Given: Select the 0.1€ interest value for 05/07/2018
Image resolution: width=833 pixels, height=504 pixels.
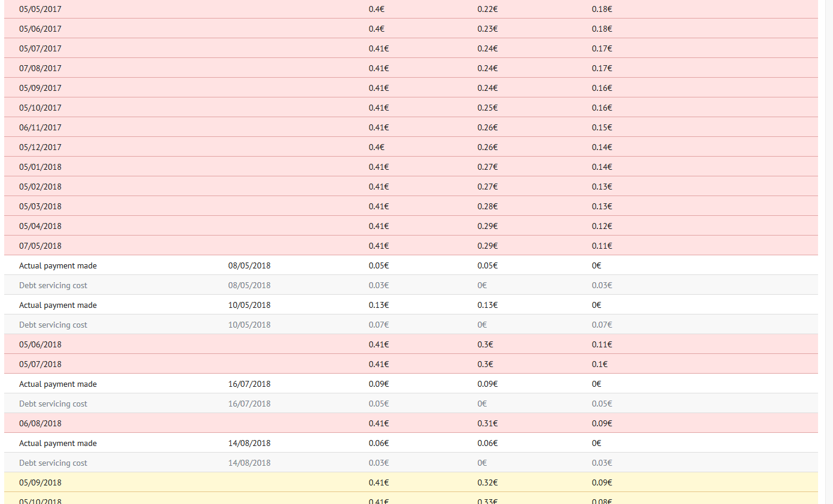Looking at the screenshot, I should (x=600, y=364).
